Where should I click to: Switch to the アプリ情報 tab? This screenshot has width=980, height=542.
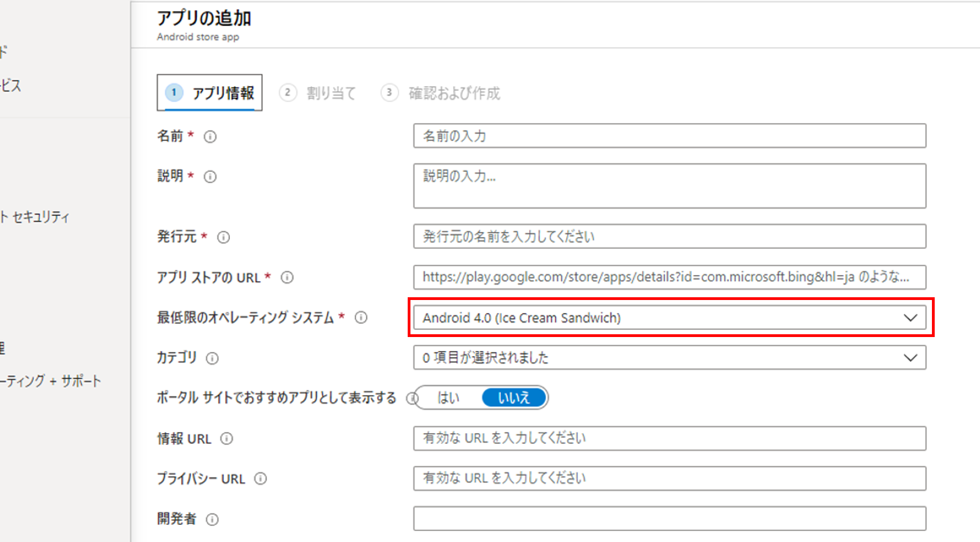(210, 93)
